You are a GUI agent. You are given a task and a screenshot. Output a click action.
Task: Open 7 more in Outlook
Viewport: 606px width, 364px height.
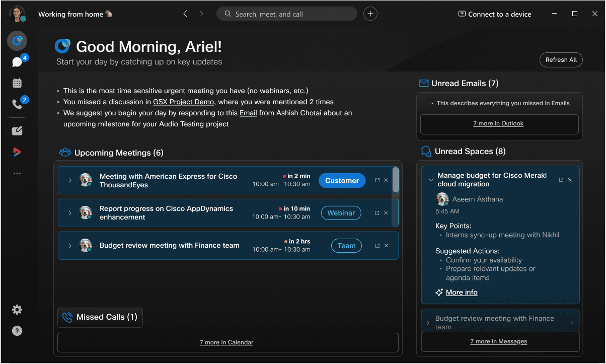click(499, 124)
